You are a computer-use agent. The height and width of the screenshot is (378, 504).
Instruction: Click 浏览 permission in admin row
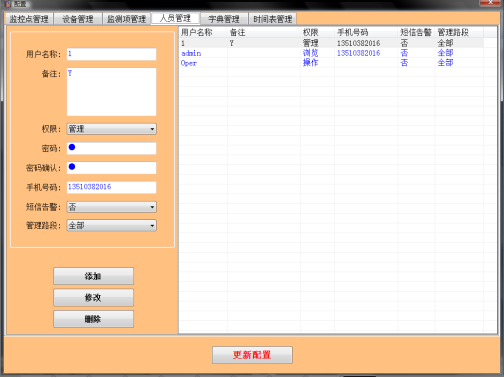[x=310, y=53]
